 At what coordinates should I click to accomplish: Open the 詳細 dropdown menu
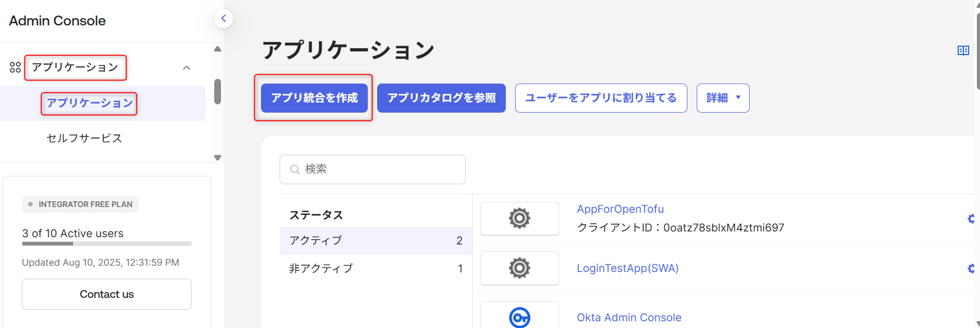pos(723,98)
